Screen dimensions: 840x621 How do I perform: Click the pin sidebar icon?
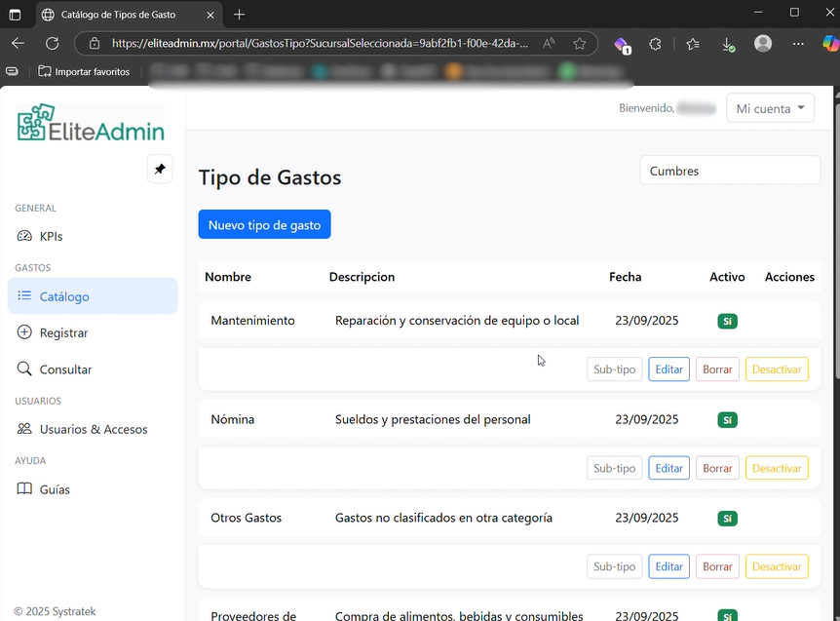[160, 169]
